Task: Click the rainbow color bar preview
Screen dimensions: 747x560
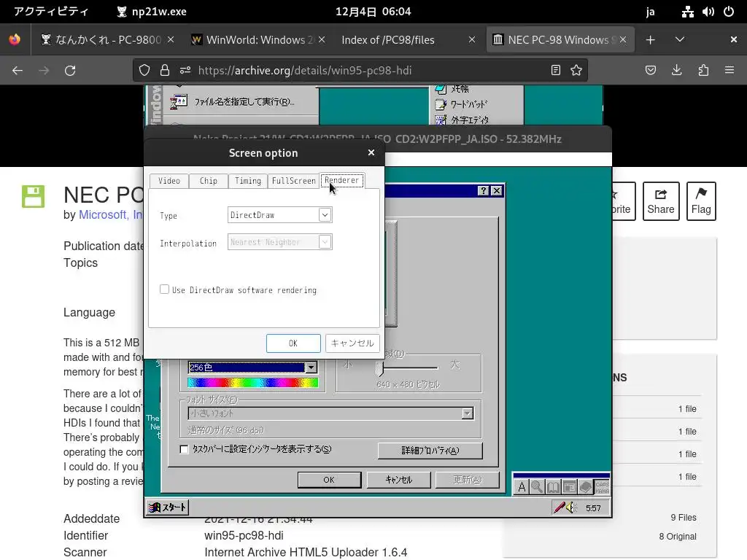Action: (x=252, y=383)
